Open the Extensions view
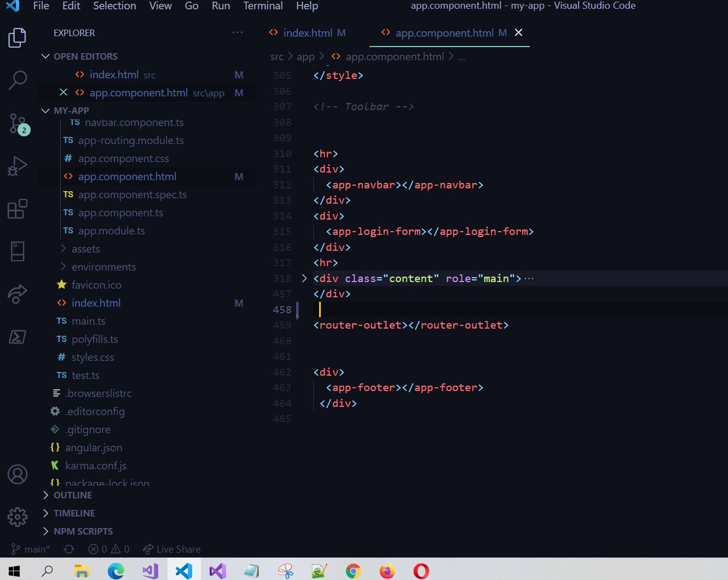The image size is (728, 580). (x=18, y=209)
